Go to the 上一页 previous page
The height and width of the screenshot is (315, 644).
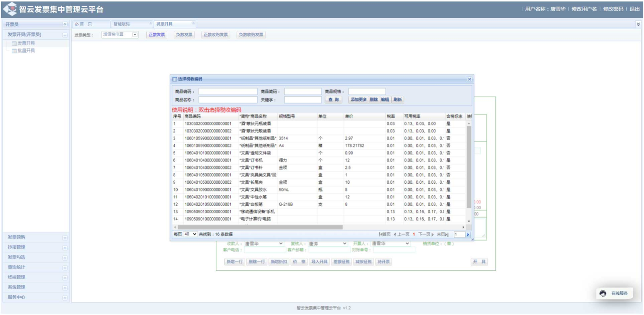point(402,234)
